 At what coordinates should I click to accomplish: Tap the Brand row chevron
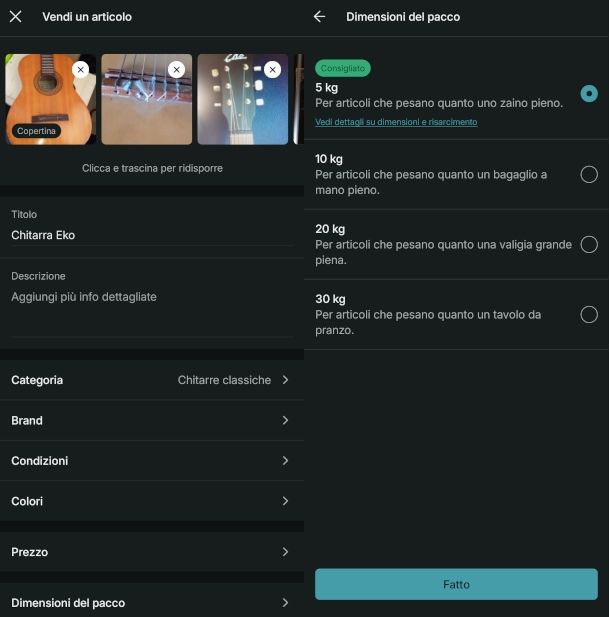[x=285, y=420]
